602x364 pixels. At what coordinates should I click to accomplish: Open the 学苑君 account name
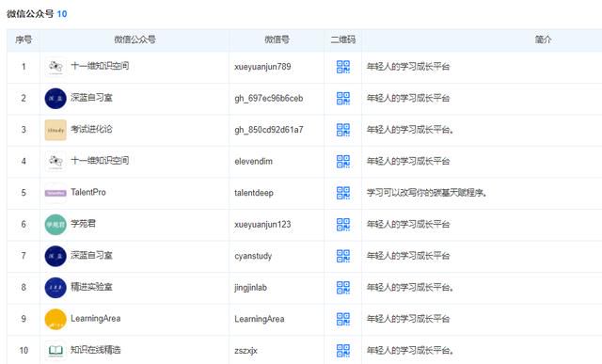click(x=83, y=224)
